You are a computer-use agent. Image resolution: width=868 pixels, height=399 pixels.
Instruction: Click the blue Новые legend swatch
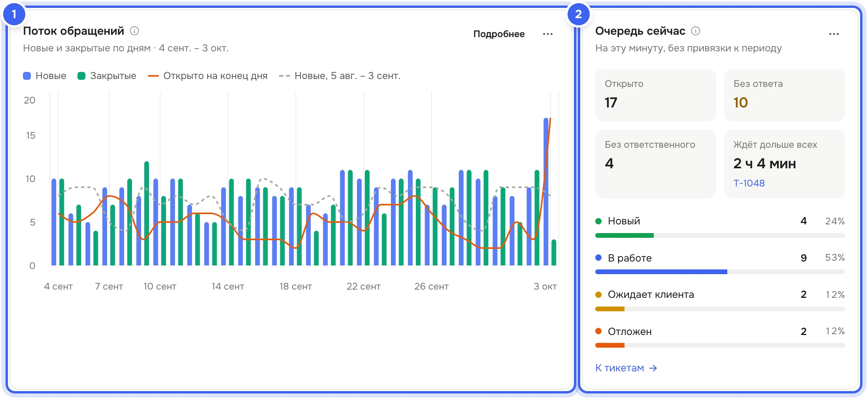[x=27, y=76]
